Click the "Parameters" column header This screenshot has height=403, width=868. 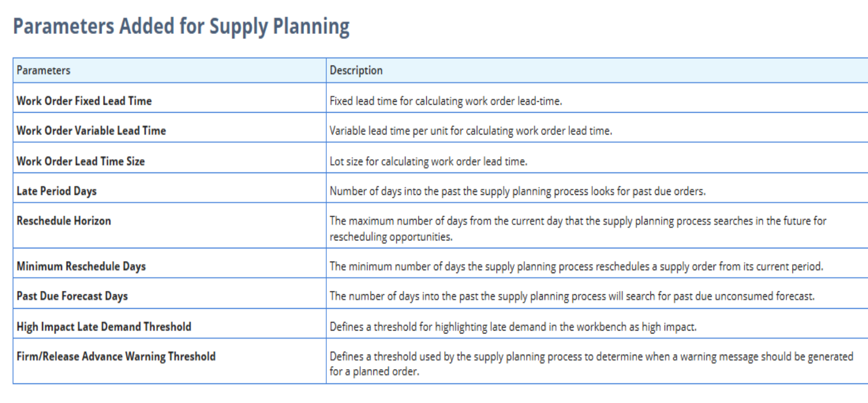(44, 70)
